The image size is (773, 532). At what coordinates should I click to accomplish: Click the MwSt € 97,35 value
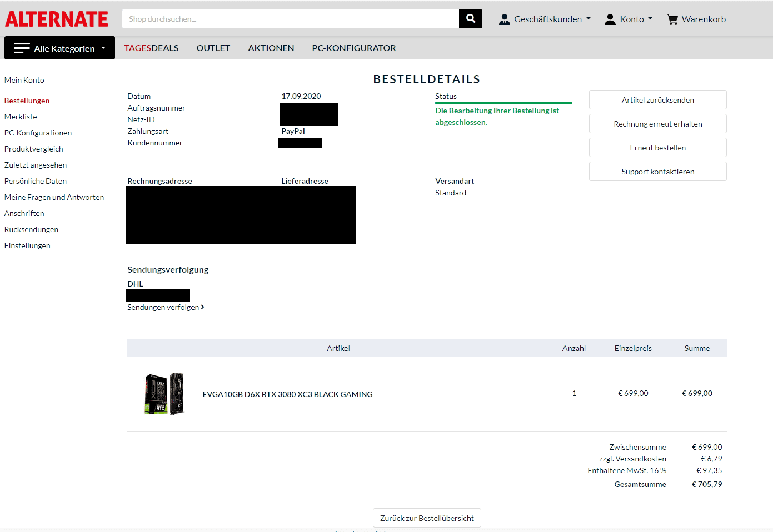(x=709, y=470)
